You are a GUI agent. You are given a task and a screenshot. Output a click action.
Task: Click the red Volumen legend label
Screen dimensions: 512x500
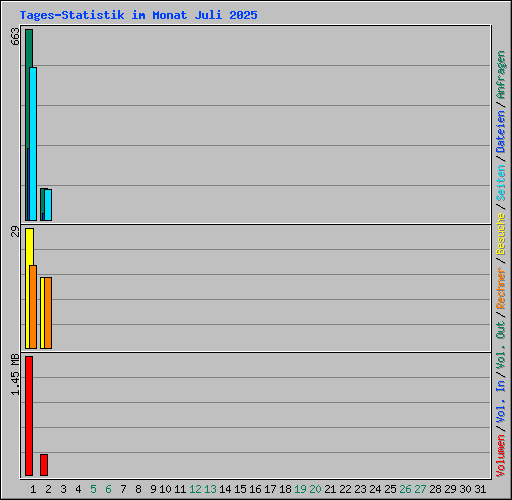pos(501,456)
